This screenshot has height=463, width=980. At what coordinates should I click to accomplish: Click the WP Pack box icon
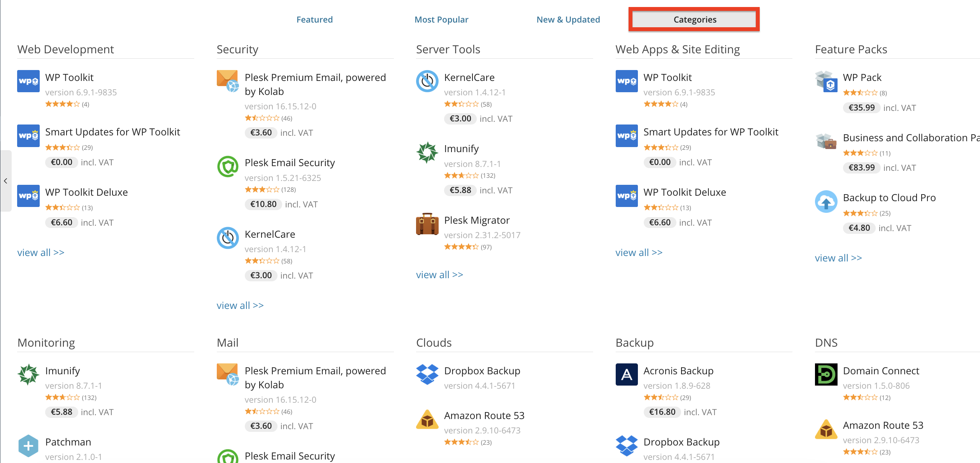(826, 81)
